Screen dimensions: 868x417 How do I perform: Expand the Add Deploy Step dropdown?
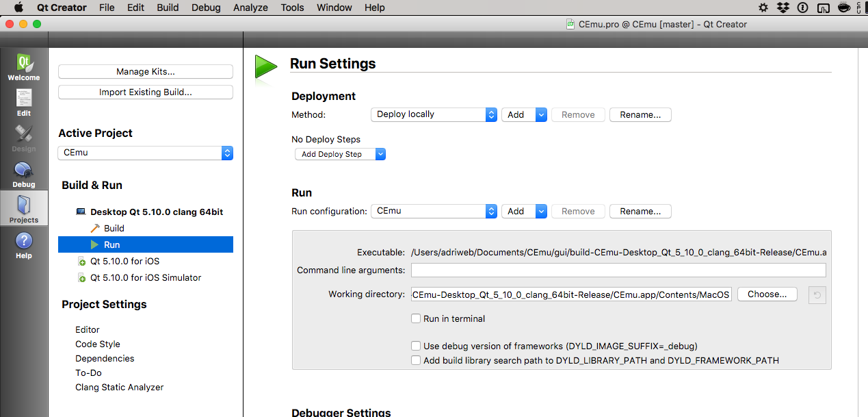pos(340,154)
